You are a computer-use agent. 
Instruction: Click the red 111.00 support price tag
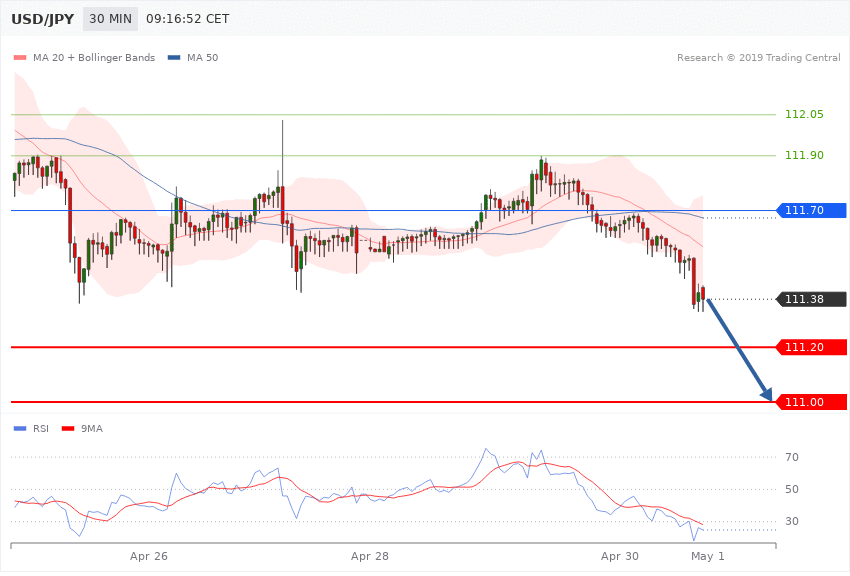(x=811, y=402)
